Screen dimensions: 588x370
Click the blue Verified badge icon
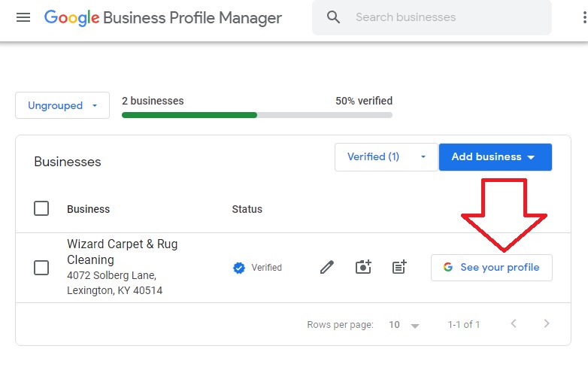tap(239, 268)
